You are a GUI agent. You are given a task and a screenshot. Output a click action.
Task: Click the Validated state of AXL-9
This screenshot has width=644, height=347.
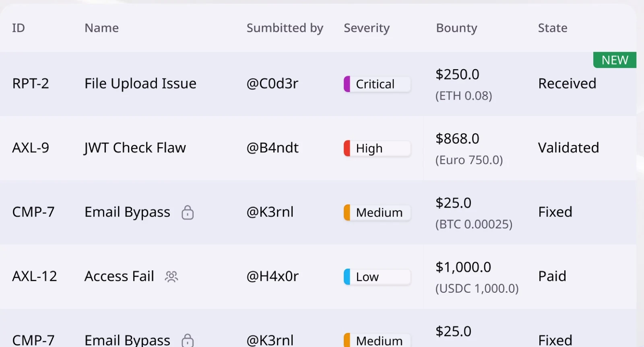pos(568,148)
